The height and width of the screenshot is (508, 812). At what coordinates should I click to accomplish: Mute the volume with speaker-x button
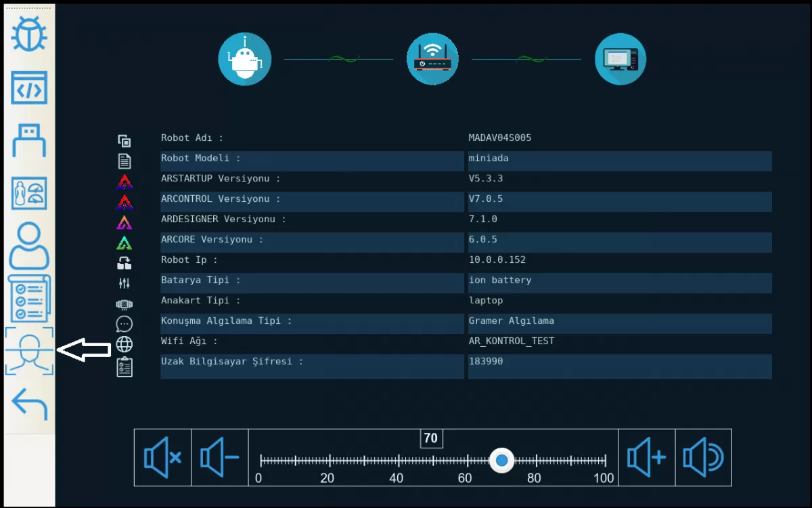tap(162, 457)
